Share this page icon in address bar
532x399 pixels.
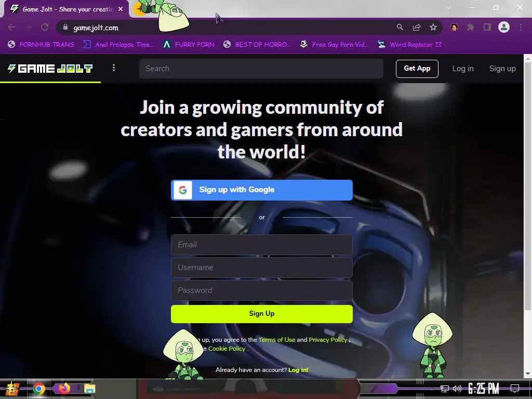click(417, 27)
